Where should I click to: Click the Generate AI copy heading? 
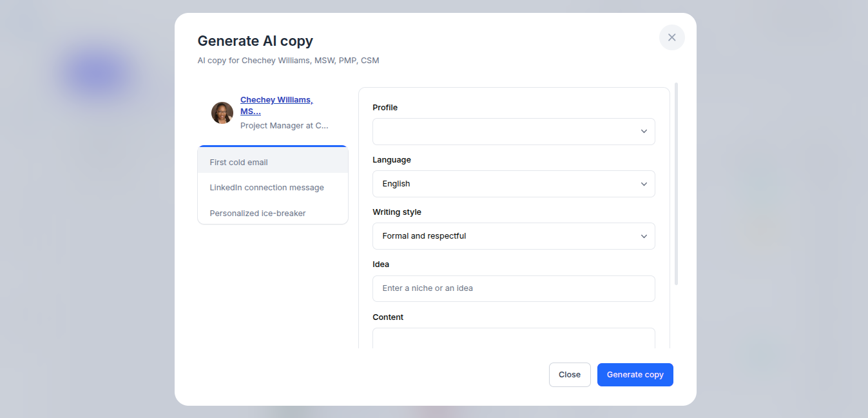(255, 41)
